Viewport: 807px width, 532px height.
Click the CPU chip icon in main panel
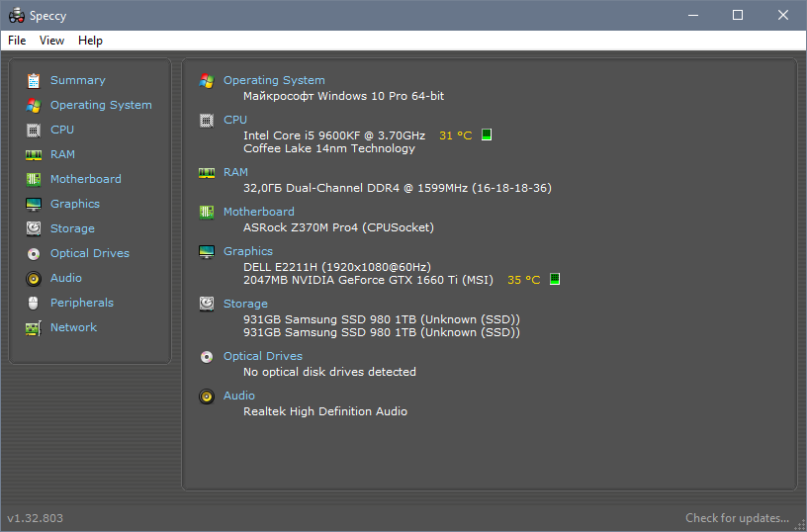[x=207, y=121]
